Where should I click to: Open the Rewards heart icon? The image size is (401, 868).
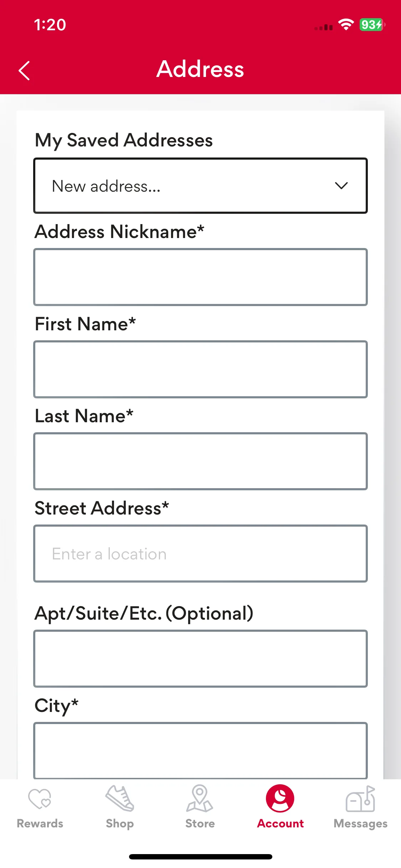pos(40,799)
